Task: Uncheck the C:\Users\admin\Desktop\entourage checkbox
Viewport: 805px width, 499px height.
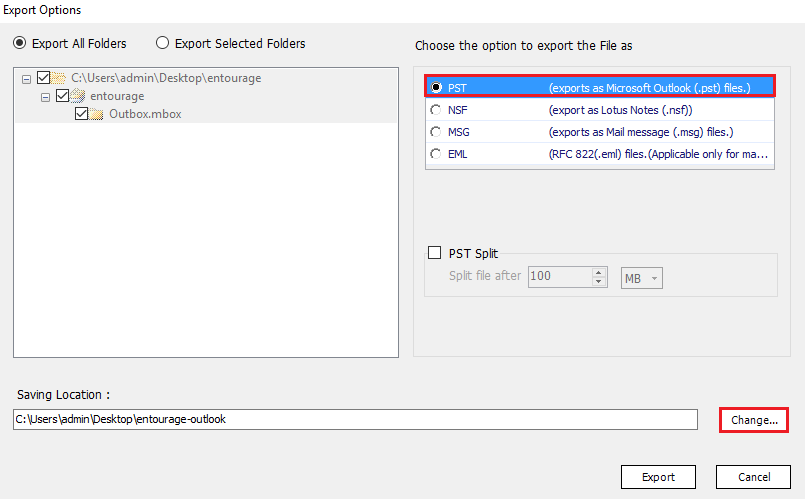Action: [44, 78]
